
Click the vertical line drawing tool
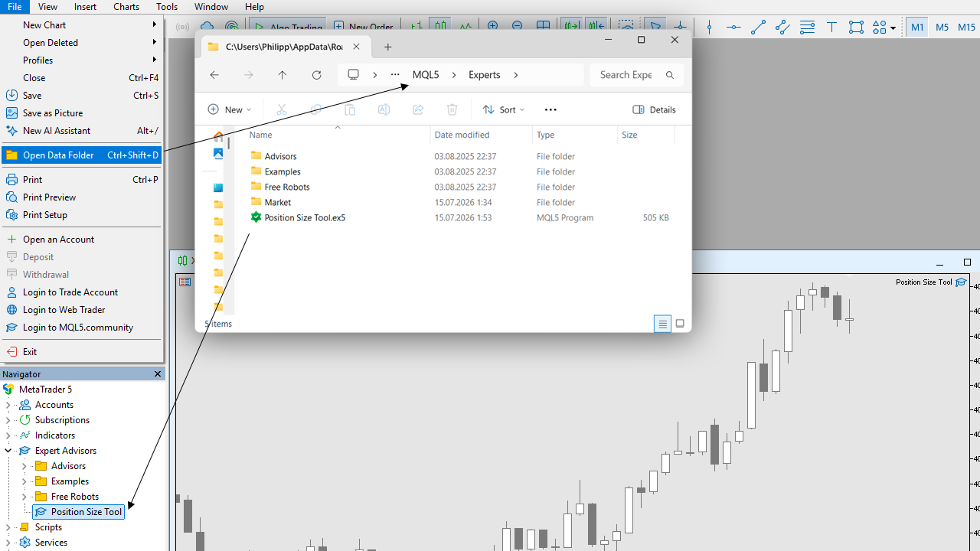click(x=709, y=28)
